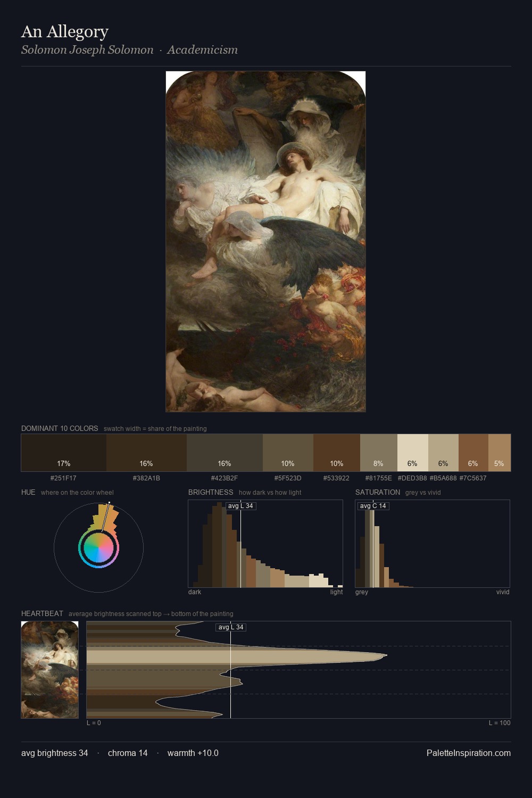
Task: Click the small Heartbeat painting thumbnail
Action: 49,670
